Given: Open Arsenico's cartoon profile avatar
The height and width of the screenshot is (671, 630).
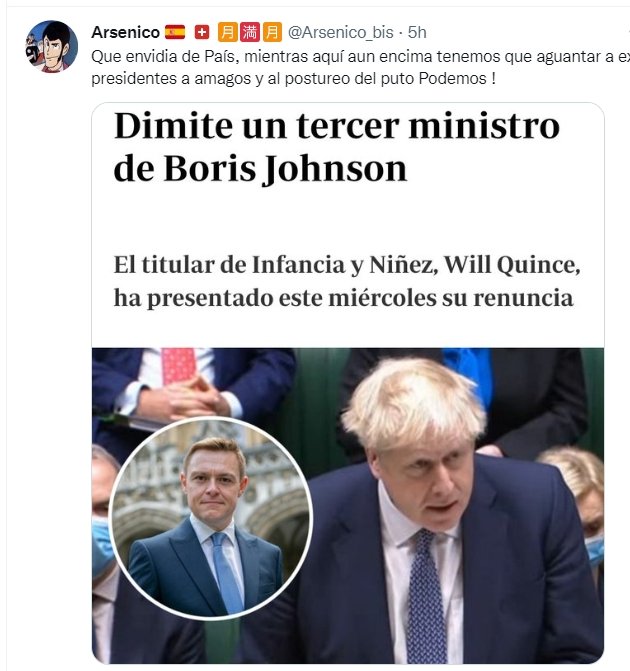Looking at the screenshot, I should click(52, 46).
